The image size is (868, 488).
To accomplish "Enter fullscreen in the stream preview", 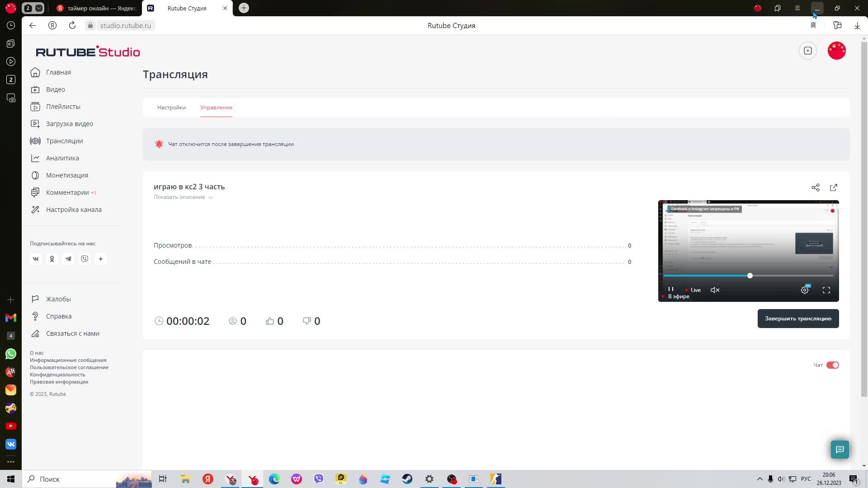I will (826, 290).
